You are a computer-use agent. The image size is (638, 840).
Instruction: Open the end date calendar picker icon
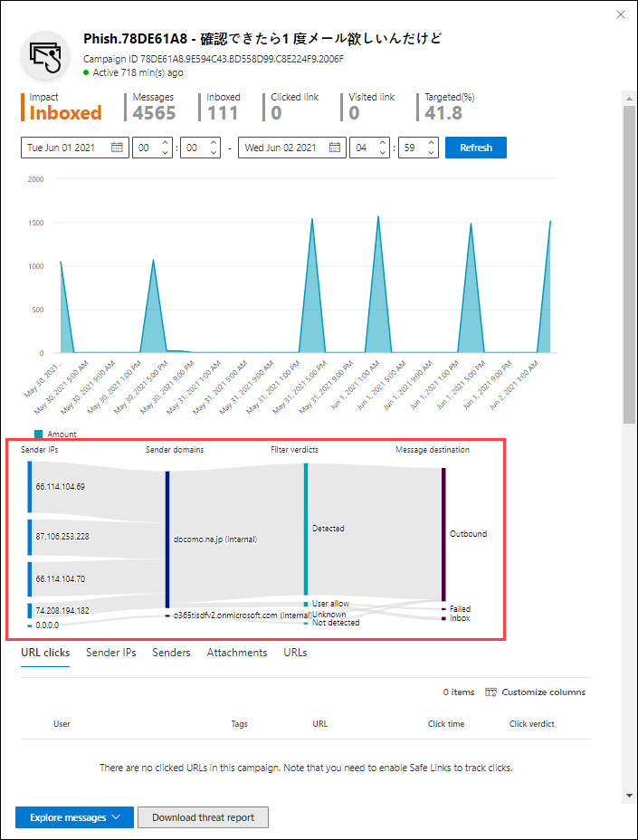[x=334, y=148]
